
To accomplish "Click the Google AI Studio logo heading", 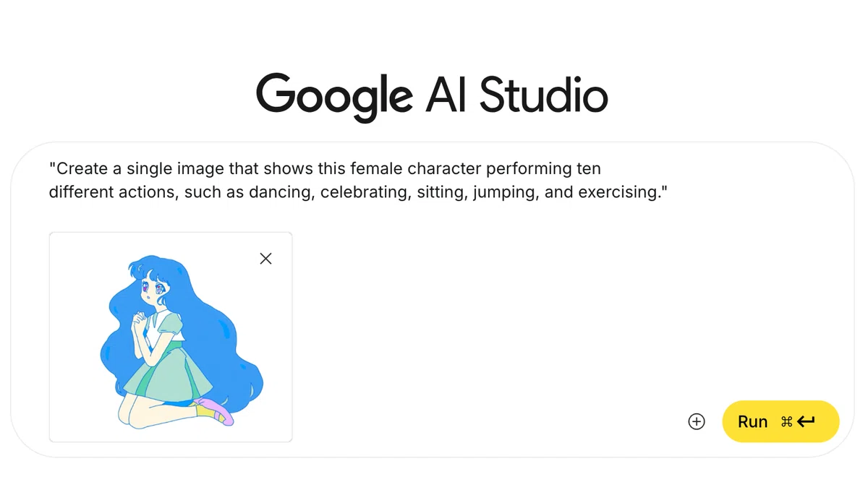I will point(432,96).
